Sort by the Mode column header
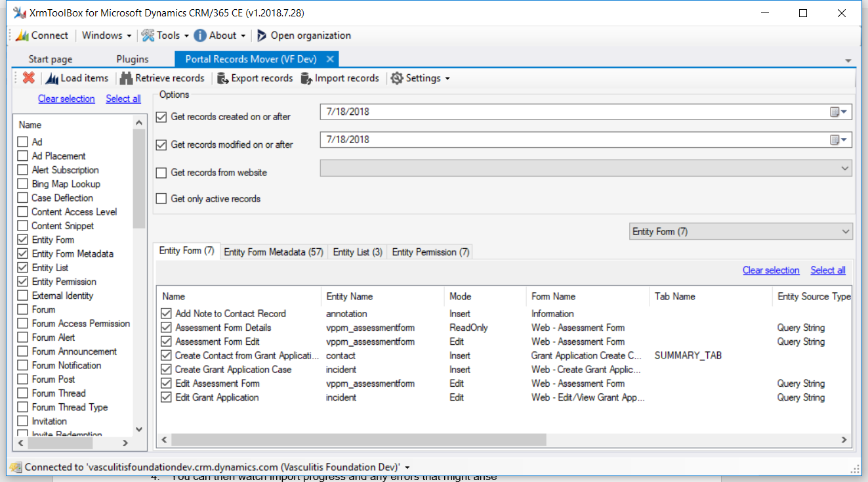The width and height of the screenshot is (868, 482). click(485, 296)
